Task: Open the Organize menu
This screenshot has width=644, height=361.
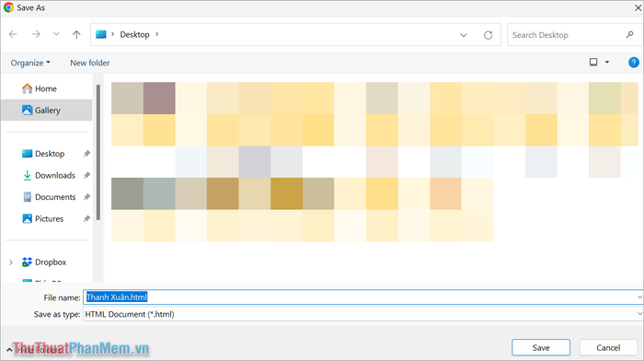Action: pyautogui.click(x=30, y=63)
